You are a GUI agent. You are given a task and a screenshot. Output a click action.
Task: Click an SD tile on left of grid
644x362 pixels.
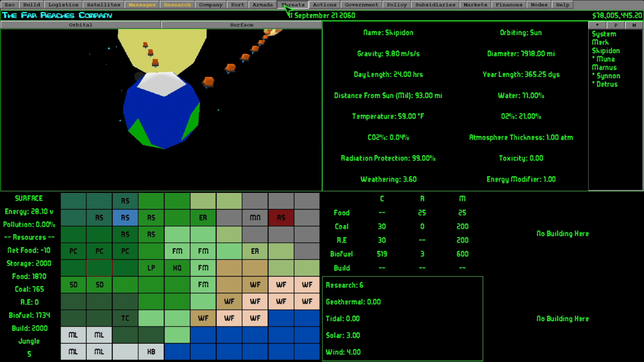coord(73,285)
